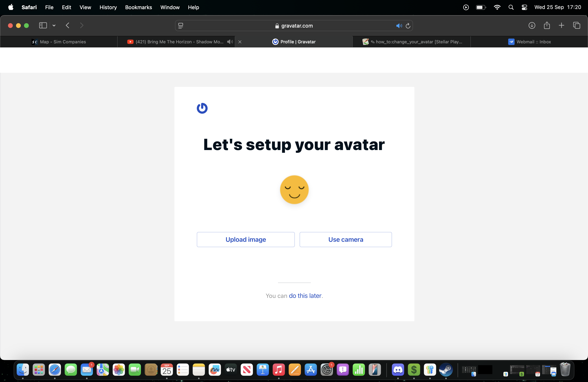Click the Use camera button
Screen dimensions: 588x382
[345, 239]
